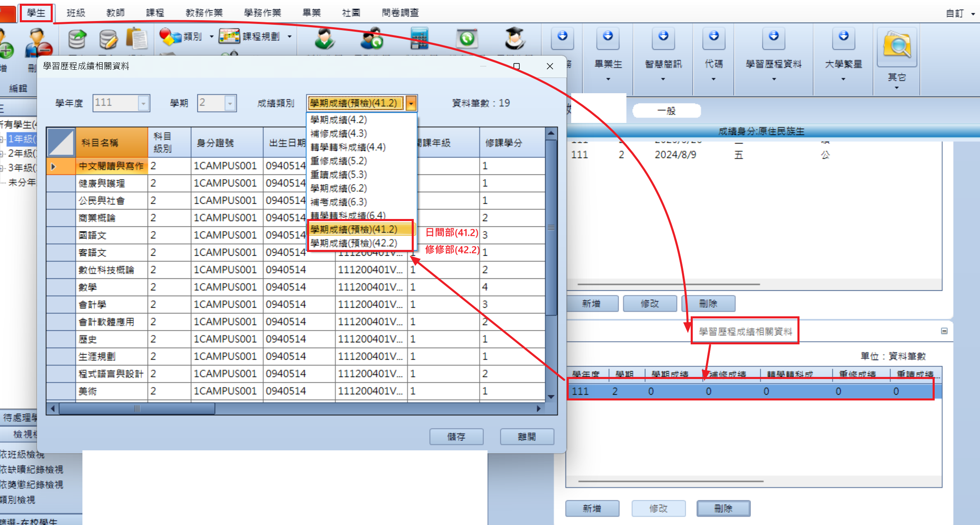This screenshot has height=525, width=980.
Task: Expand the 2年級 tree node
Action: (x=2, y=154)
